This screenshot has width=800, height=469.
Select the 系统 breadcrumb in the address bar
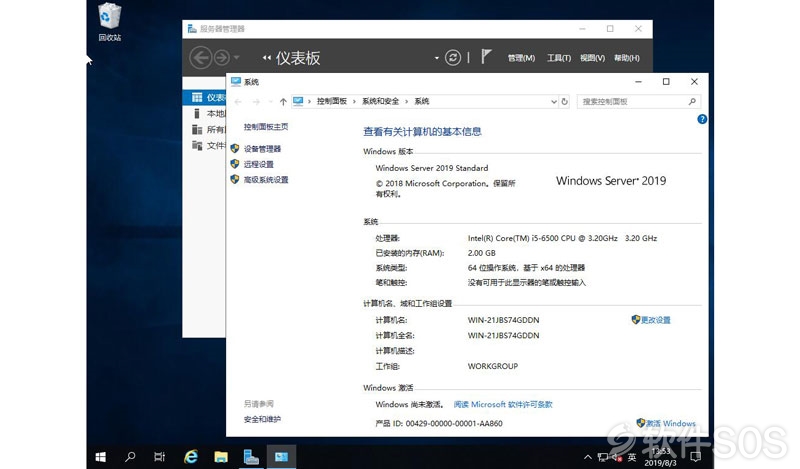click(x=421, y=101)
